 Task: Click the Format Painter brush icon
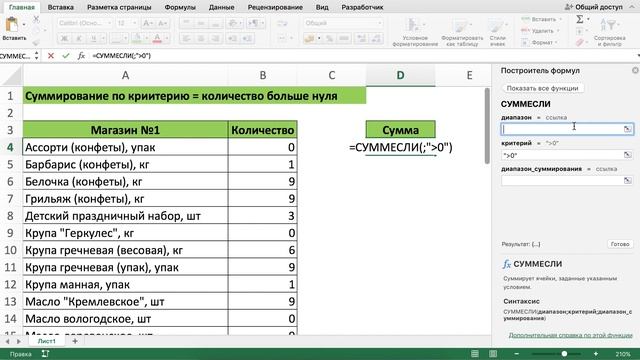click(36, 42)
